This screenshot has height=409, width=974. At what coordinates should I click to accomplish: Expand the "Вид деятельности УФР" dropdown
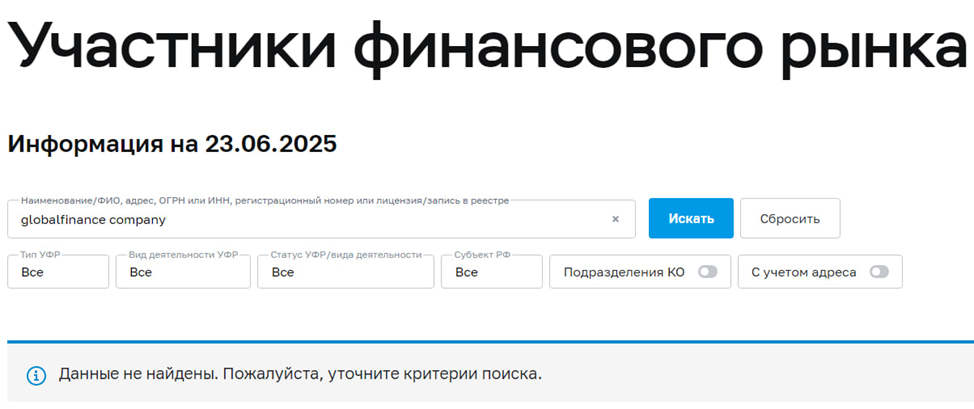(183, 272)
